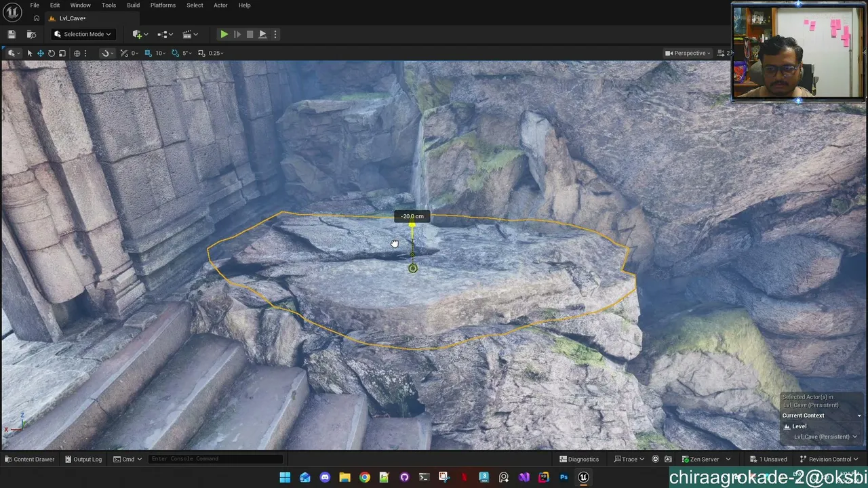Open the Diagnostics panel
The image size is (868, 488).
pos(579,460)
